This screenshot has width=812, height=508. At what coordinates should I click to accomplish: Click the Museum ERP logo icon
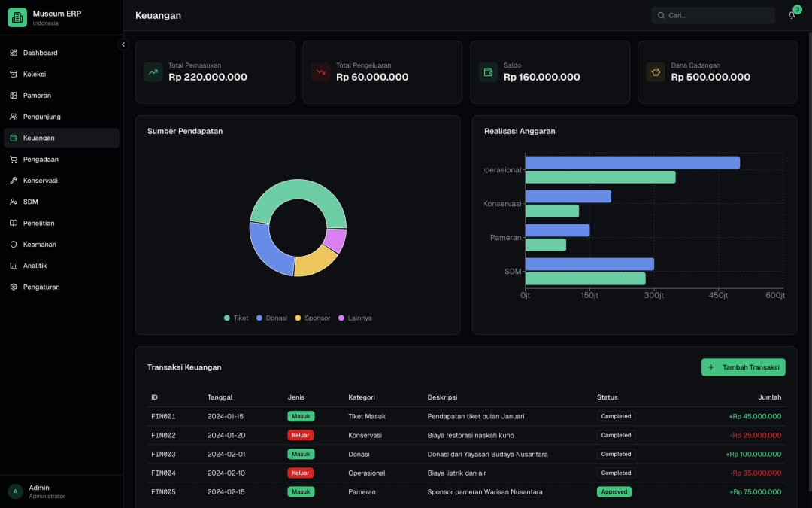coord(17,17)
